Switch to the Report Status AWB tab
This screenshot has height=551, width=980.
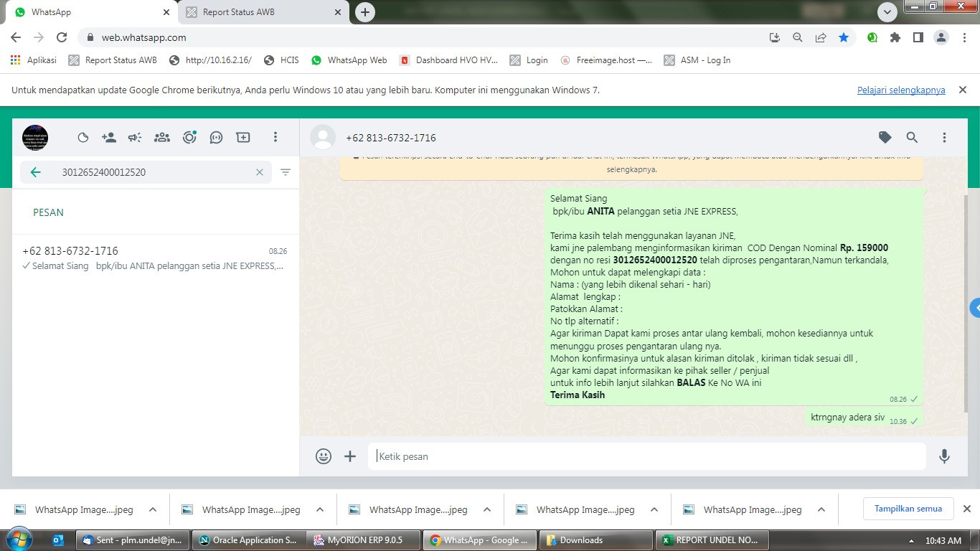pos(263,12)
